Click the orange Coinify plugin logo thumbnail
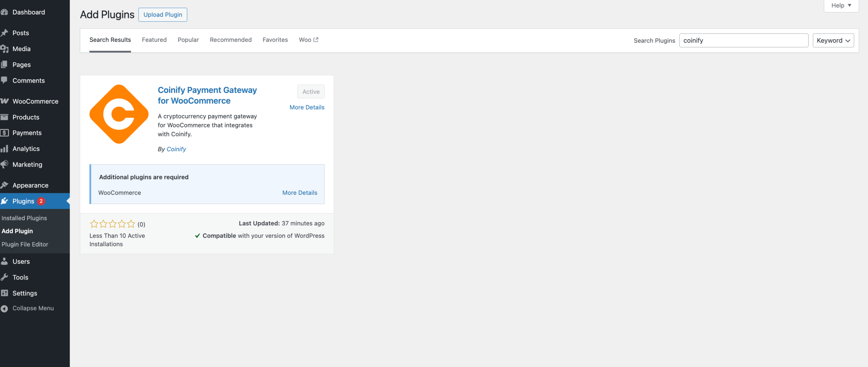The height and width of the screenshot is (367, 868). click(x=119, y=114)
